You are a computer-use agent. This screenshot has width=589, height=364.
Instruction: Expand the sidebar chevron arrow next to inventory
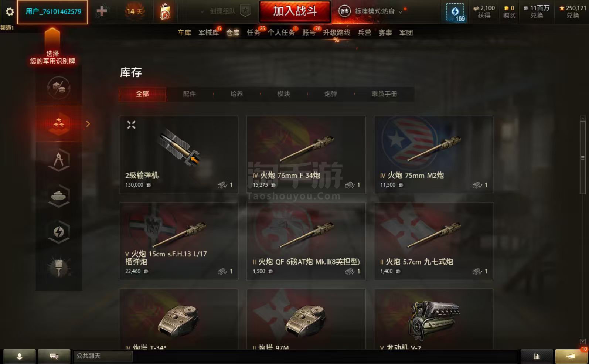88,124
